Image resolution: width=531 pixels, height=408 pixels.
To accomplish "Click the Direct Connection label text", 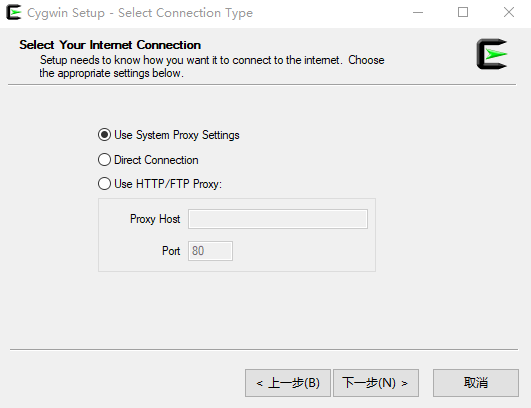I will click(156, 160).
